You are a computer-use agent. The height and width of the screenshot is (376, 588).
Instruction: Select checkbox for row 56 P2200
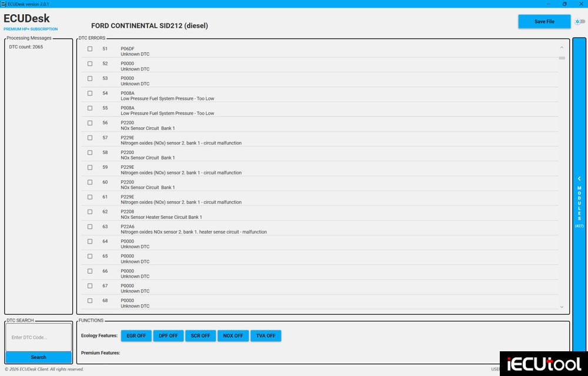pos(90,123)
